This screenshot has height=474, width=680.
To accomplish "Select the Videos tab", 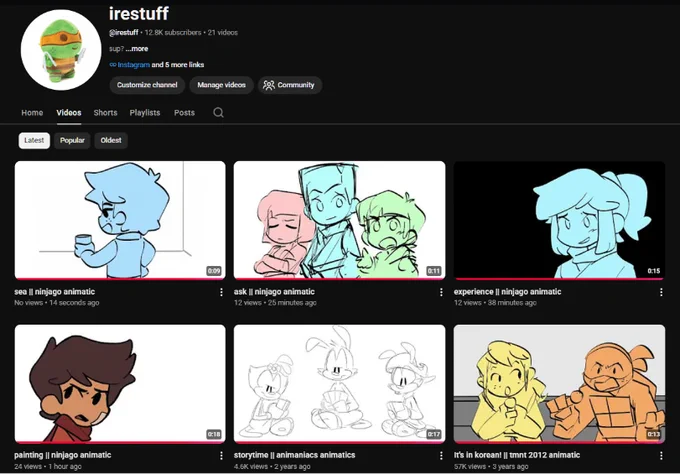I will point(69,113).
